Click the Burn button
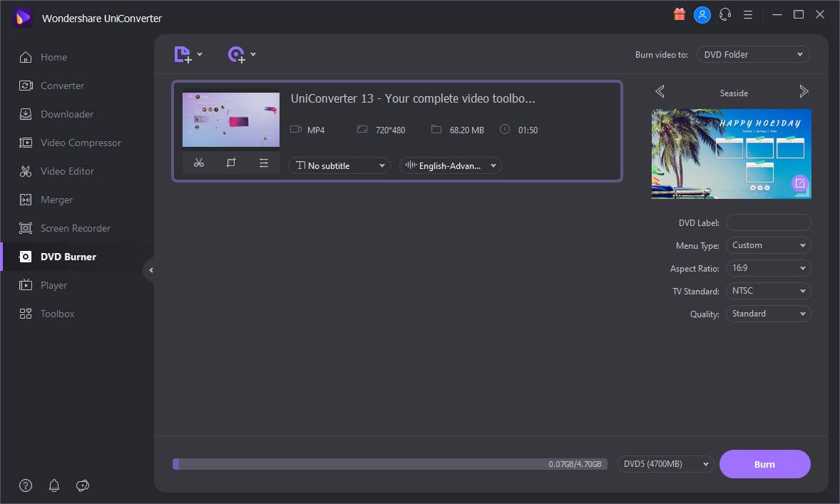The width and height of the screenshot is (840, 504). pyautogui.click(x=764, y=464)
